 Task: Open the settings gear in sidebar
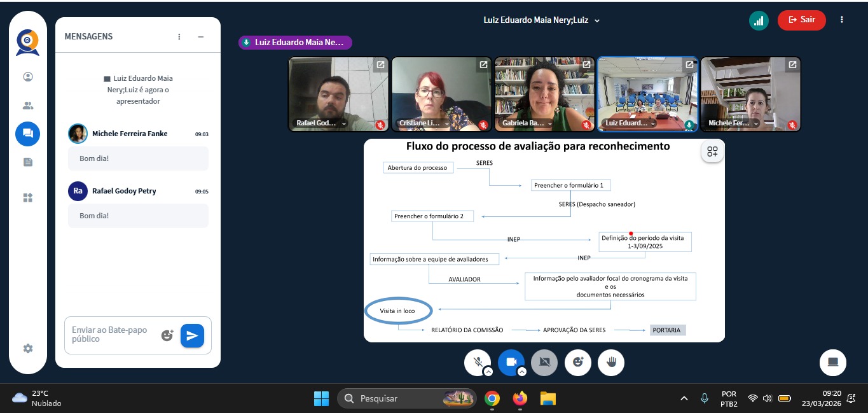27,349
